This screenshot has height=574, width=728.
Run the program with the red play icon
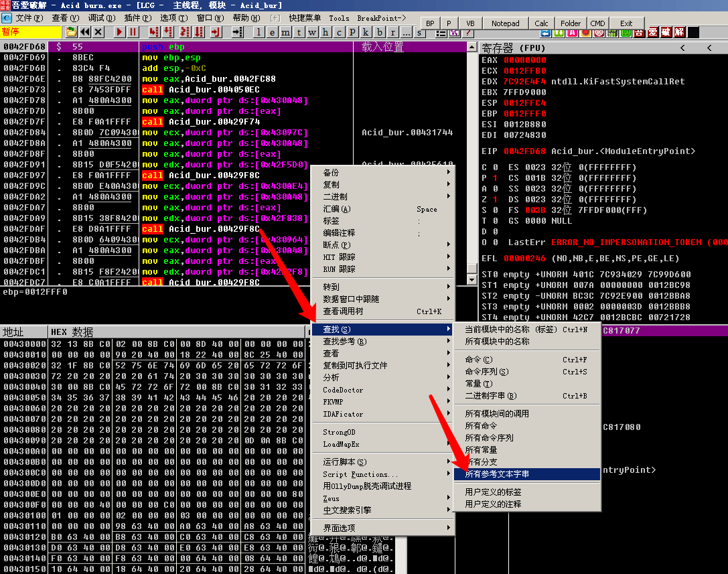[x=119, y=32]
